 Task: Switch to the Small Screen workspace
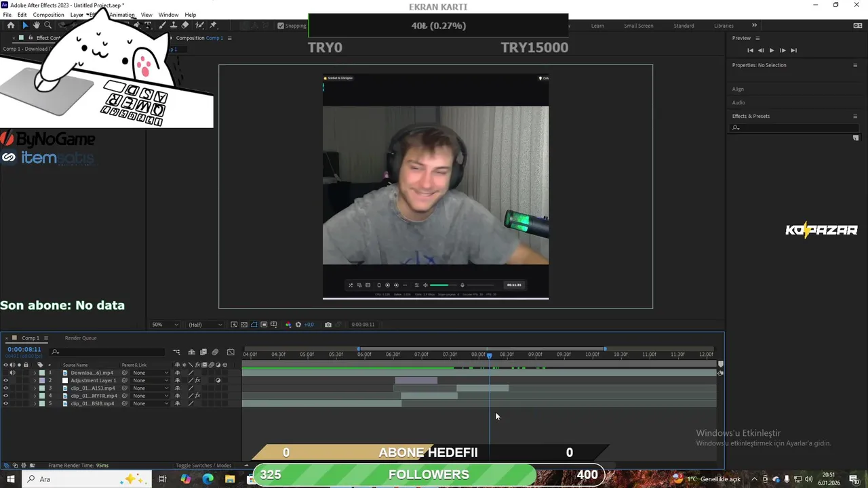click(639, 26)
